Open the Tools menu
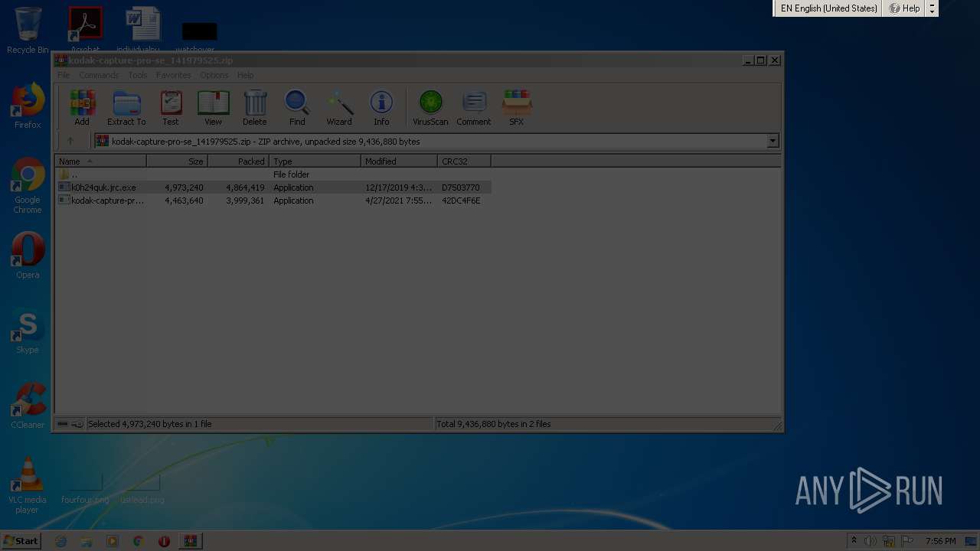This screenshot has width=980, height=551. [x=138, y=75]
